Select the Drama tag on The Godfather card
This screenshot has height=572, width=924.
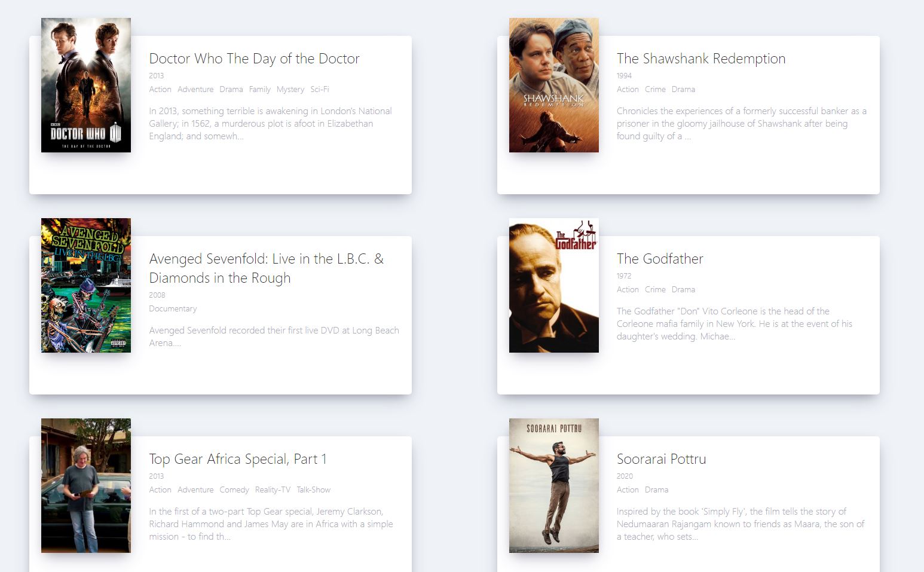tap(683, 289)
